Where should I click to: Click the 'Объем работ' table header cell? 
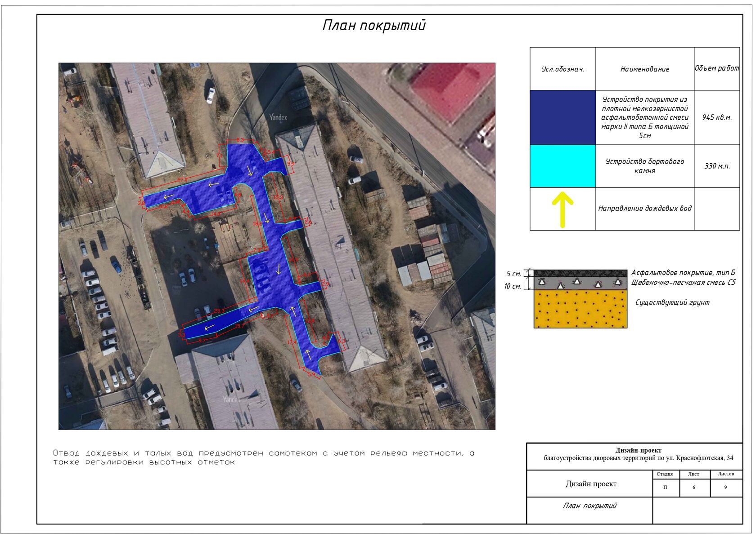717,68
